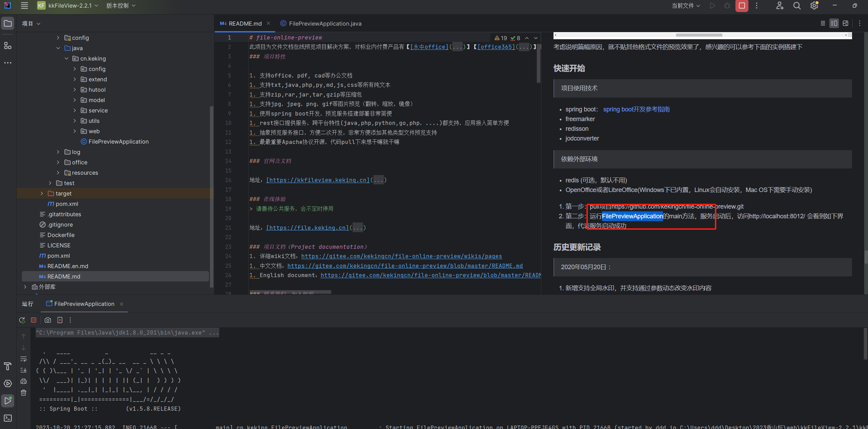
Task: Switch to FilePreviewApplication.java editor tab
Action: [321, 24]
